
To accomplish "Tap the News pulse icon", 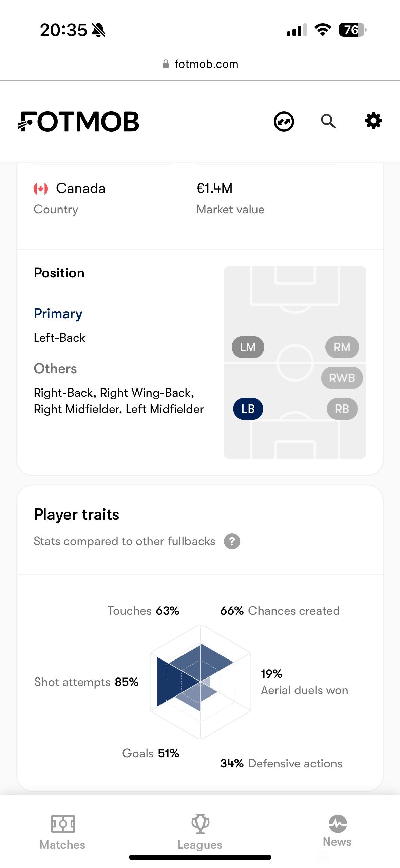I will click(x=338, y=824).
